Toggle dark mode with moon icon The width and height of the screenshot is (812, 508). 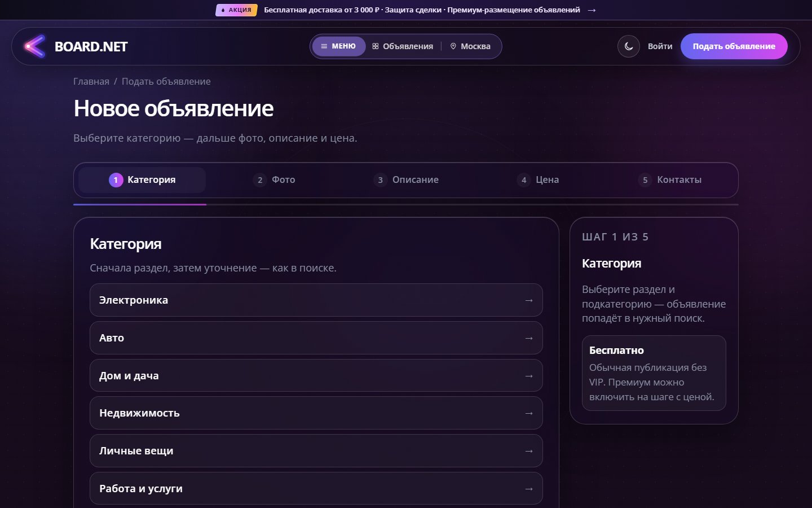[629, 46]
